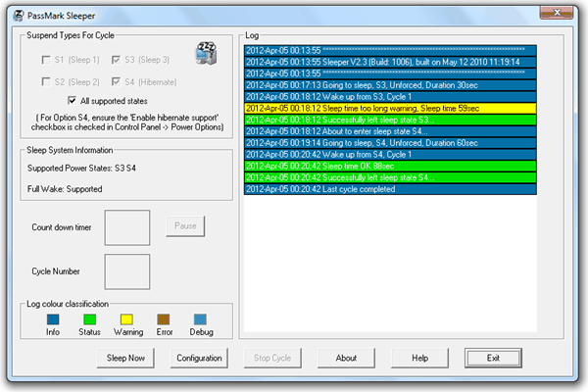Click the 'Status' legend label
Viewport: 588px width, 392px height.
click(89, 332)
